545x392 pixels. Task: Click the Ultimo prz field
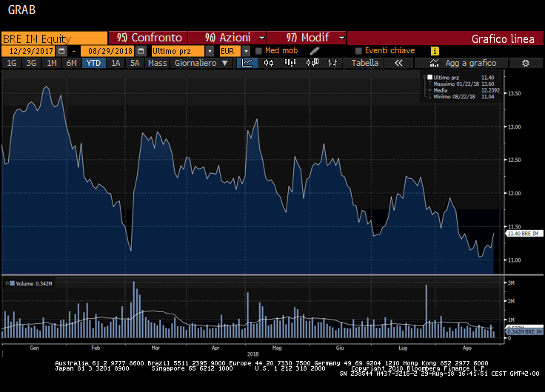(x=178, y=51)
